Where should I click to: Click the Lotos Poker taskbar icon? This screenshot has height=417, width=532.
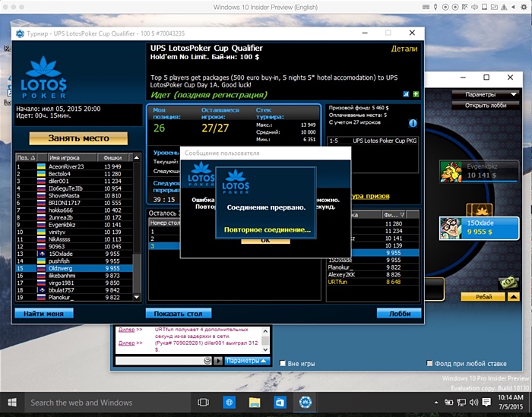point(306,403)
